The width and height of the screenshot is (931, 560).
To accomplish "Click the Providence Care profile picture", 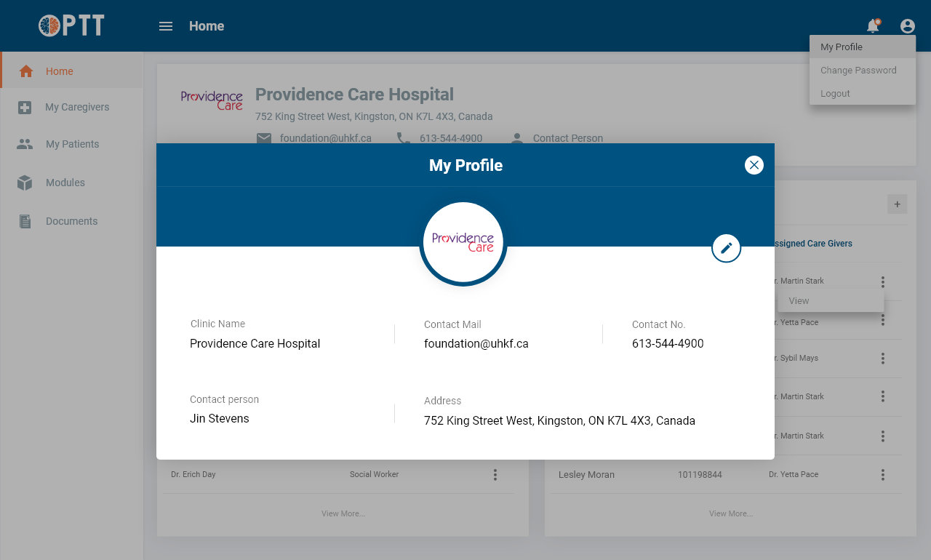I will point(463,242).
